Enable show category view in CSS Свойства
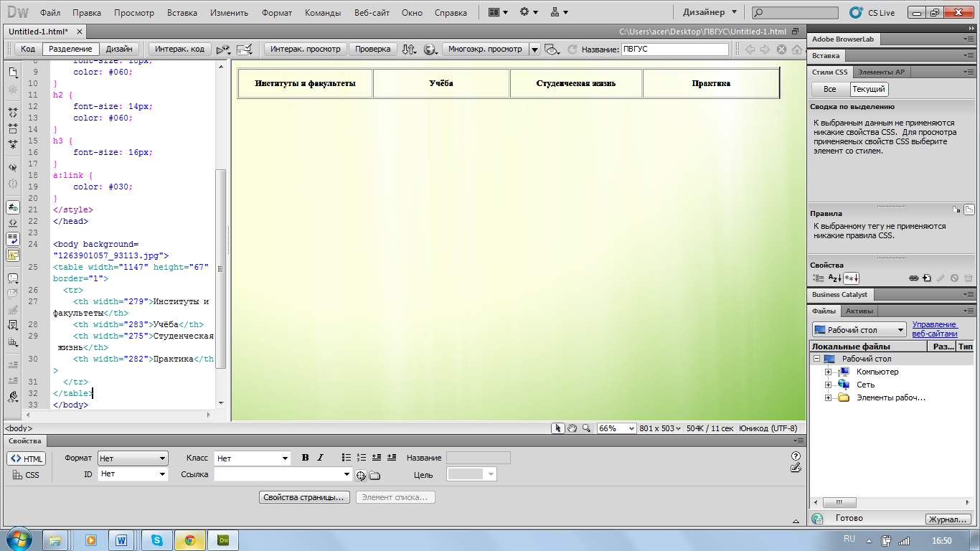980x551 pixels. [819, 278]
